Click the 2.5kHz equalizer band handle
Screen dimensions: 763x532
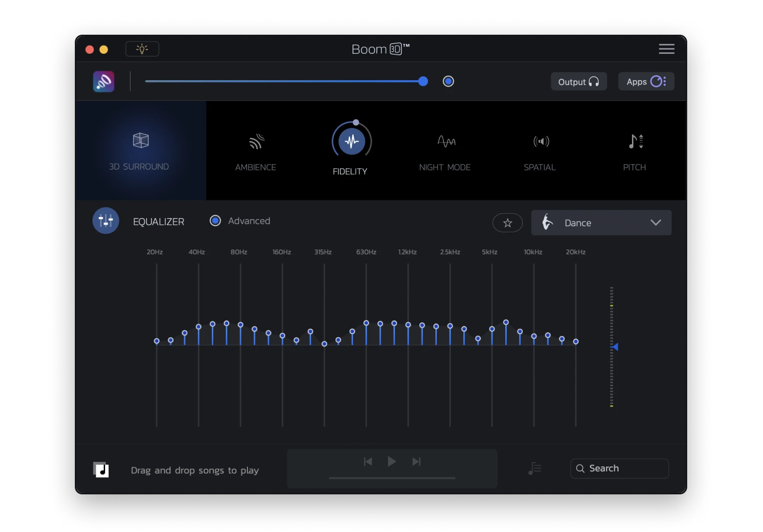pyautogui.click(x=450, y=326)
